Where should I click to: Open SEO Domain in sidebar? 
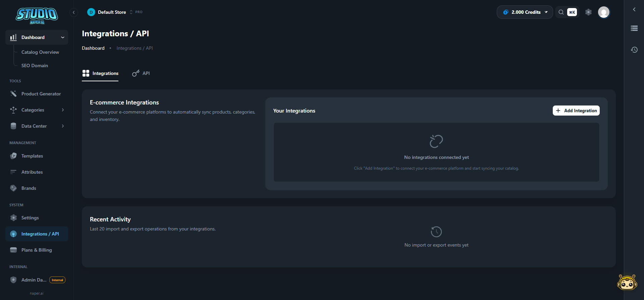pos(35,66)
